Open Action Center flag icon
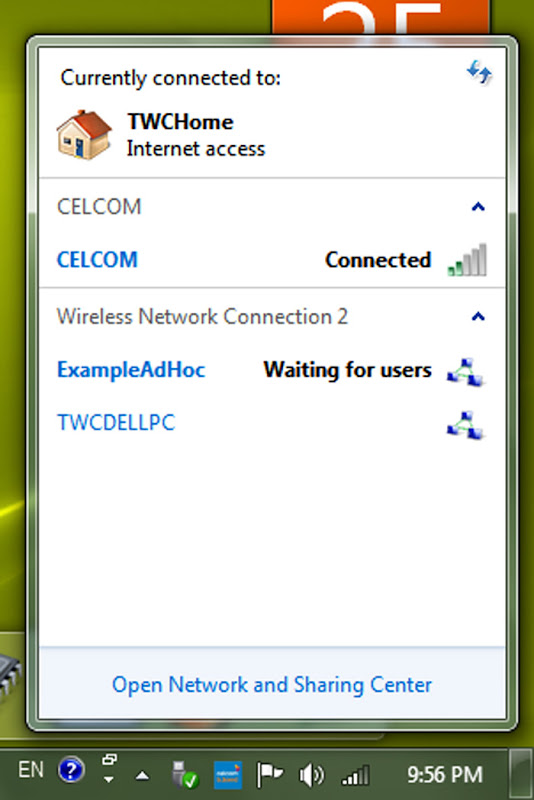This screenshot has height=800, width=534. point(269,774)
